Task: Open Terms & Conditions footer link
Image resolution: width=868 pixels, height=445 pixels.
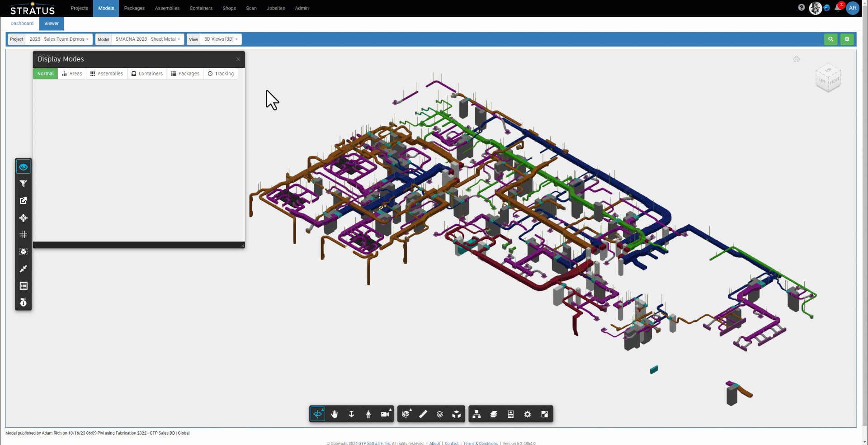Action: [x=481, y=443]
